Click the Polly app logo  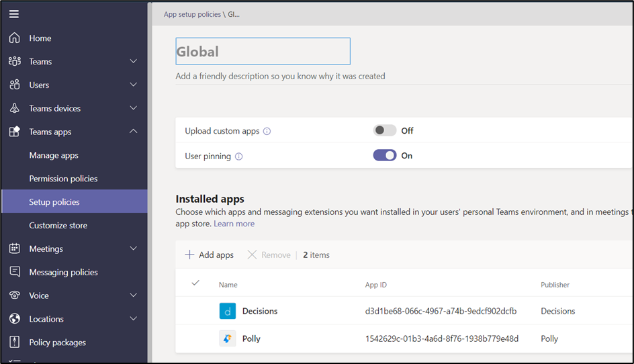point(228,338)
